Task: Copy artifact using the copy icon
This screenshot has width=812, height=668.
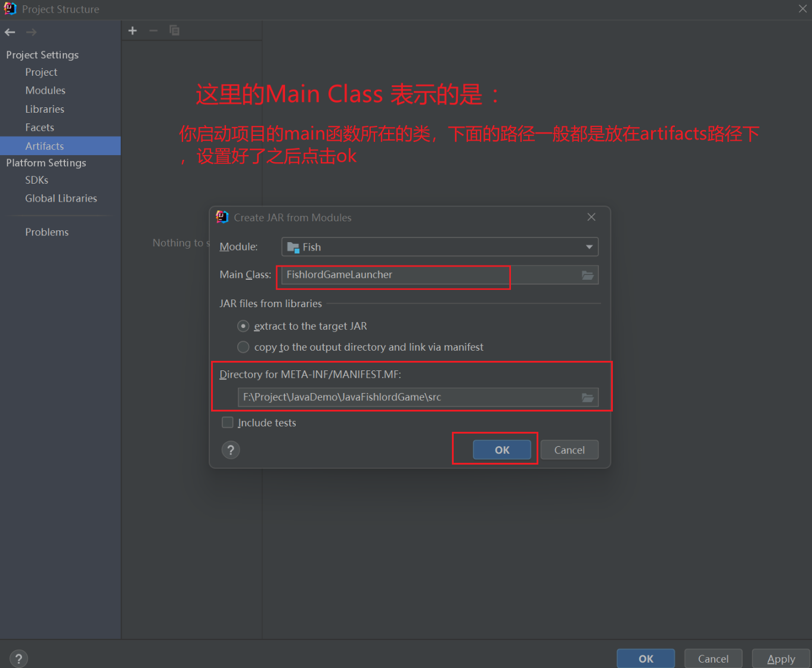Action: coord(174,30)
